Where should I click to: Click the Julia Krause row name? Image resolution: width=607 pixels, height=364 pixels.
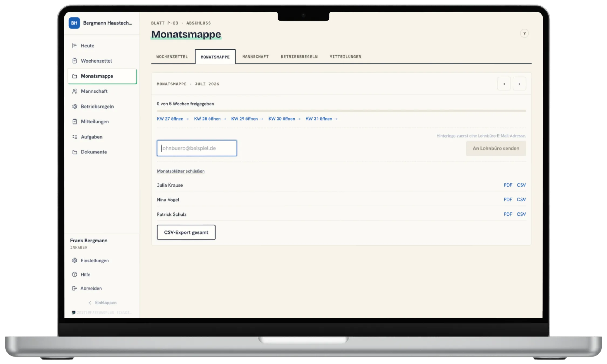pyautogui.click(x=170, y=185)
